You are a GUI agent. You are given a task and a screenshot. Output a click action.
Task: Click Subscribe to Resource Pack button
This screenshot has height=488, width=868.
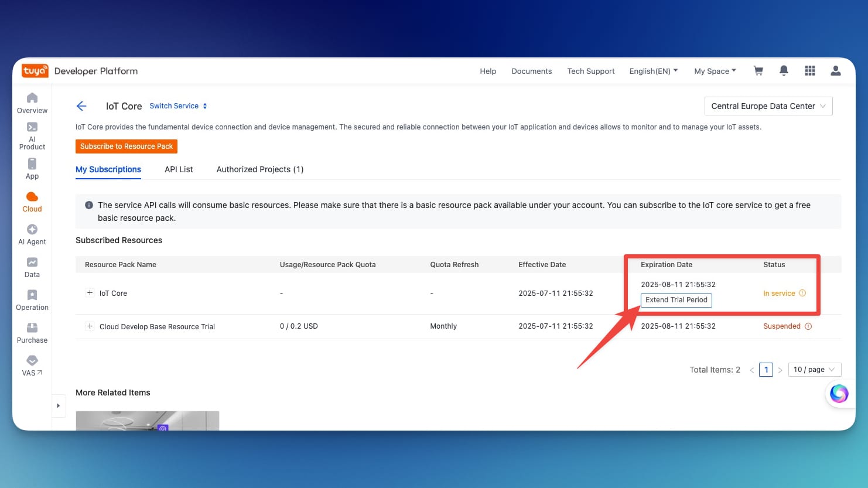point(127,146)
